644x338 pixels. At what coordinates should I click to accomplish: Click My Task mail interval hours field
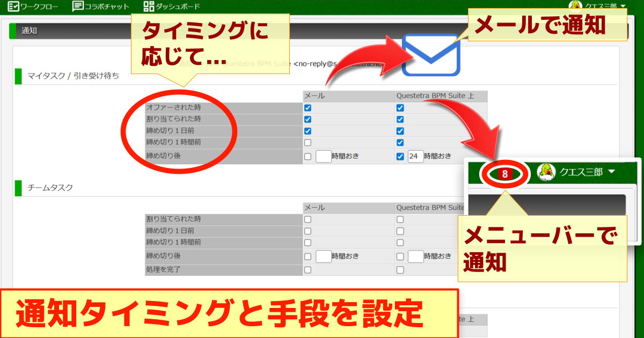[x=323, y=156]
